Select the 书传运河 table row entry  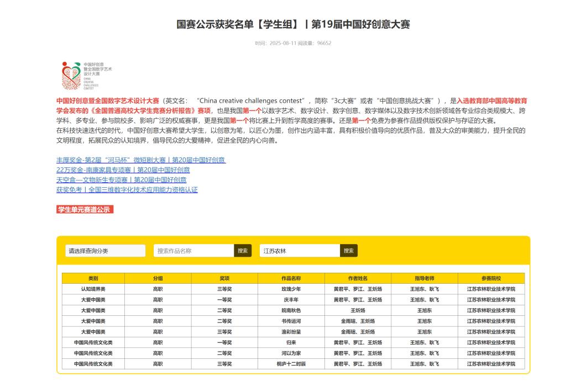(x=291, y=321)
